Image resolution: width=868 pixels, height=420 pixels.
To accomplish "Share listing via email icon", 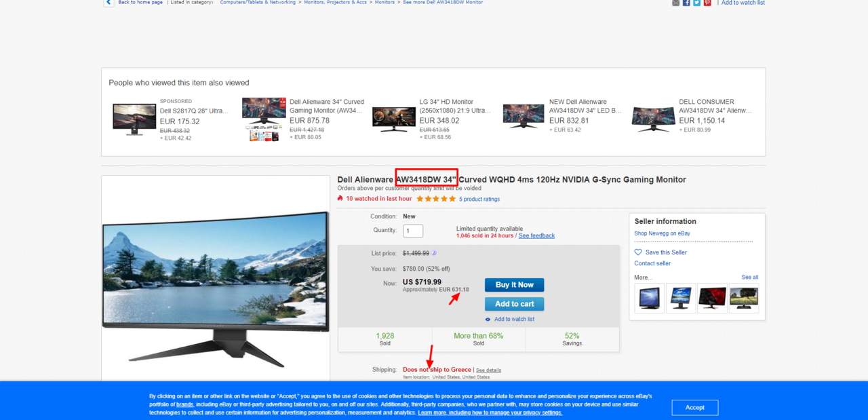I will coord(676,3).
